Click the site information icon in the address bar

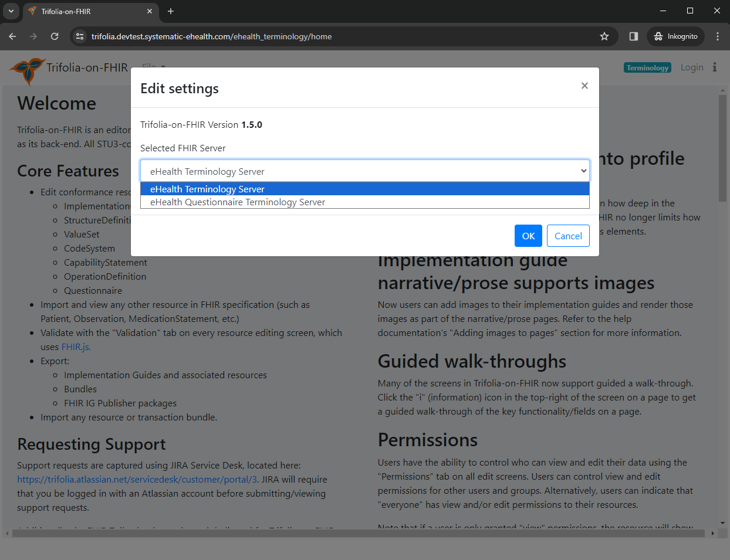[79, 36]
